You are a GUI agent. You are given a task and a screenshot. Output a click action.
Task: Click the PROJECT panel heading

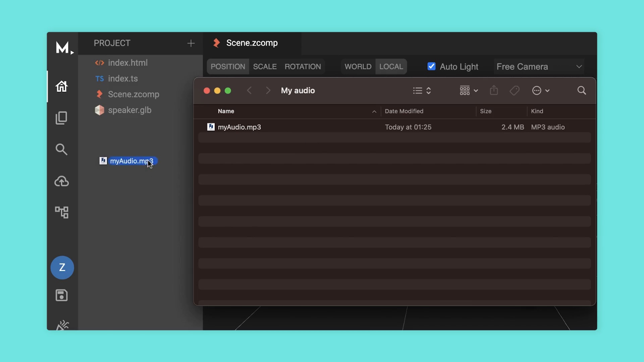(112, 43)
